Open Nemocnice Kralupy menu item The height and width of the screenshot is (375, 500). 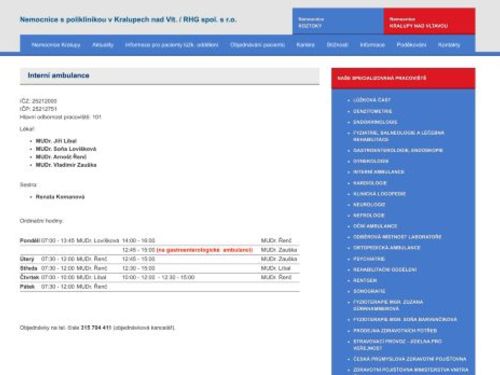pyautogui.click(x=56, y=45)
